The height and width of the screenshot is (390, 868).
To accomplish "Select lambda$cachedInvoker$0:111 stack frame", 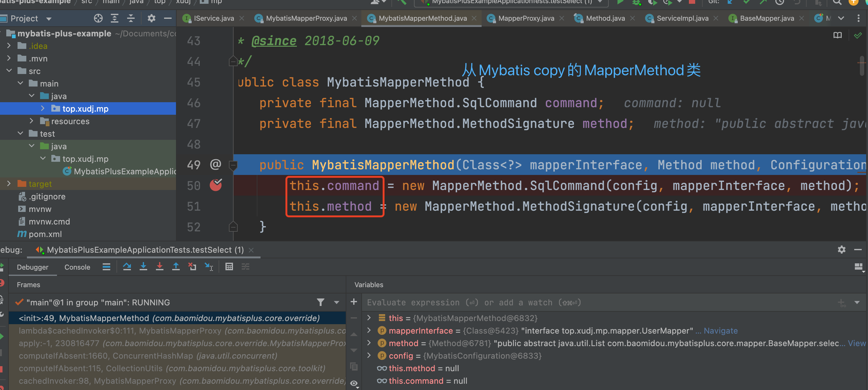I will point(177,330).
